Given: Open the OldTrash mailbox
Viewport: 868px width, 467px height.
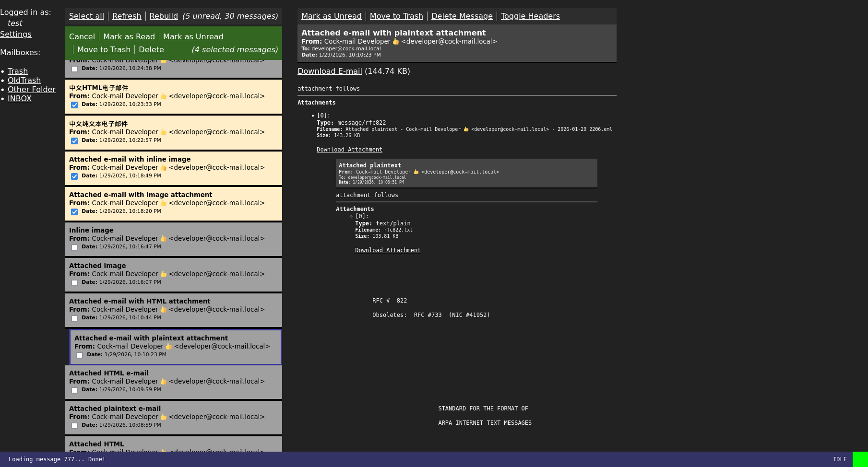Looking at the screenshot, I should (24, 80).
